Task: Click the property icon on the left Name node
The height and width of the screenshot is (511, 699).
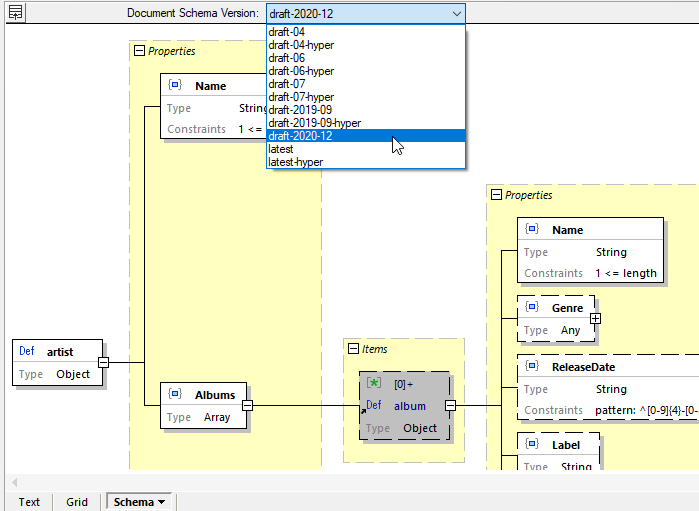Action: click(175, 86)
